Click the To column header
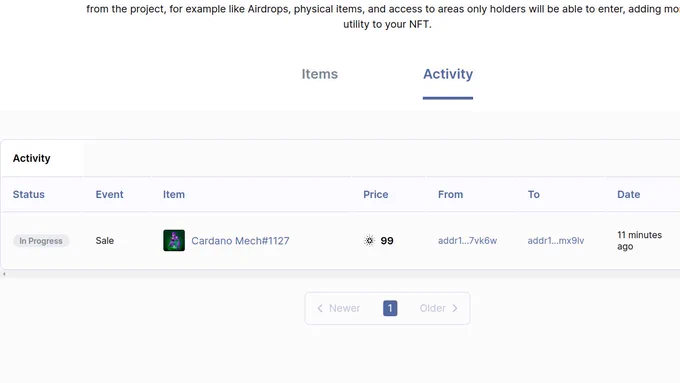680x383 pixels. [533, 194]
